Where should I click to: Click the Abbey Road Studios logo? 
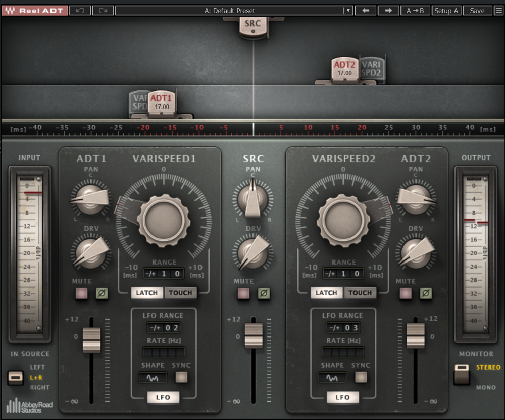tap(30, 406)
